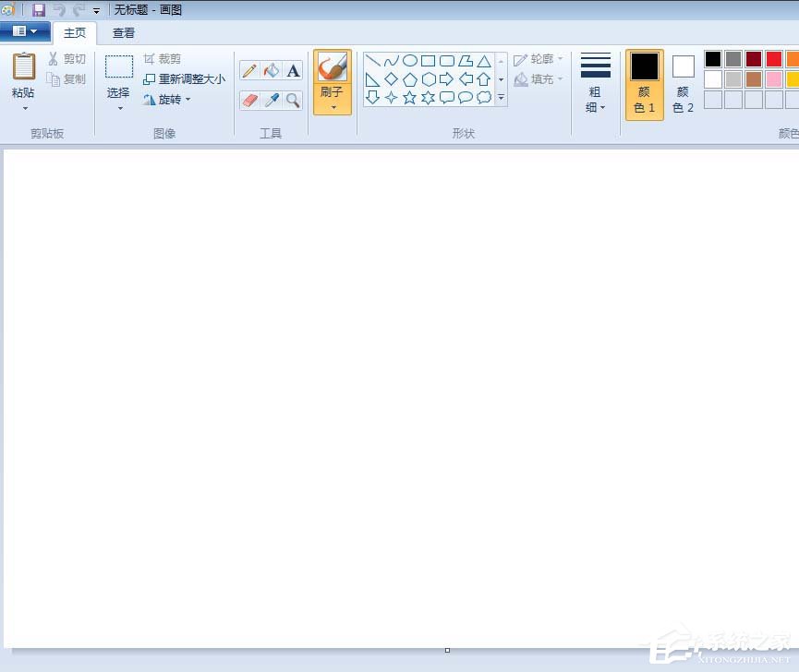Click the Undo arrow in quick access toolbar
This screenshot has width=799, height=672.
click(x=59, y=9)
